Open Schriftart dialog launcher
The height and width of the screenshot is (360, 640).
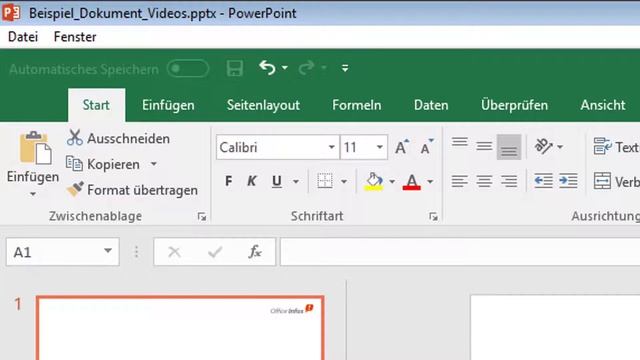(433, 217)
